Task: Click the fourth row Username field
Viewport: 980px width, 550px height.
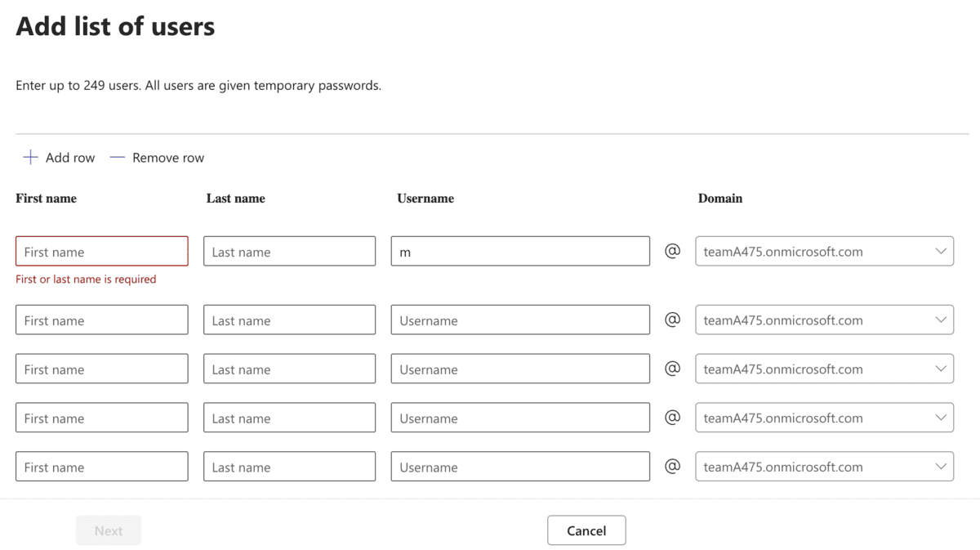Action: click(520, 418)
